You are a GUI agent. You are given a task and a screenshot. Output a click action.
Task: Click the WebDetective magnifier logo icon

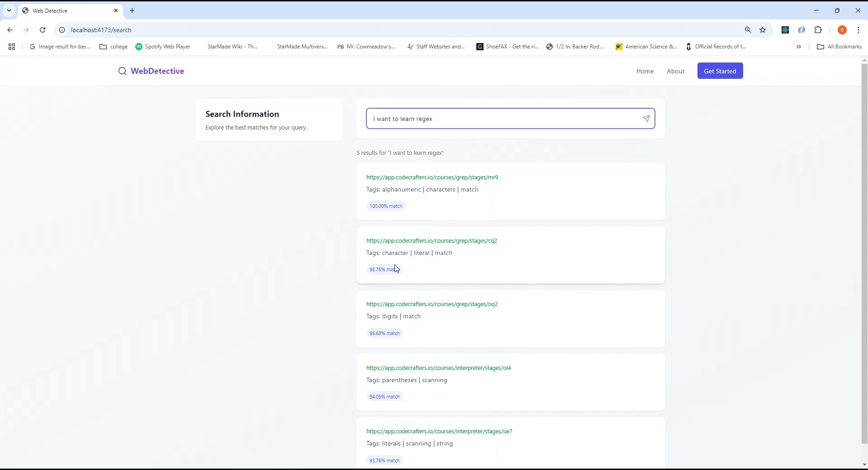click(122, 71)
